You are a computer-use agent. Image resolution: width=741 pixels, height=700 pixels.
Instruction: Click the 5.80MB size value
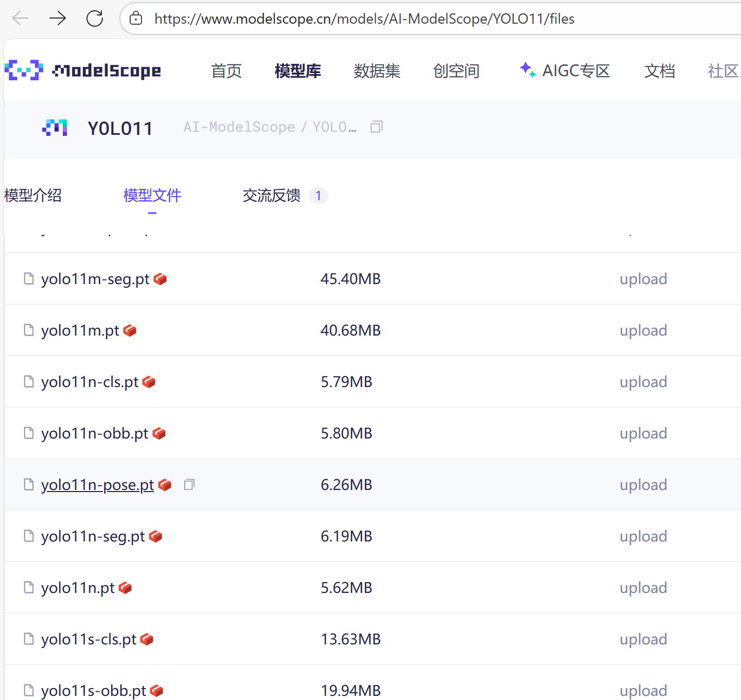click(346, 433)
